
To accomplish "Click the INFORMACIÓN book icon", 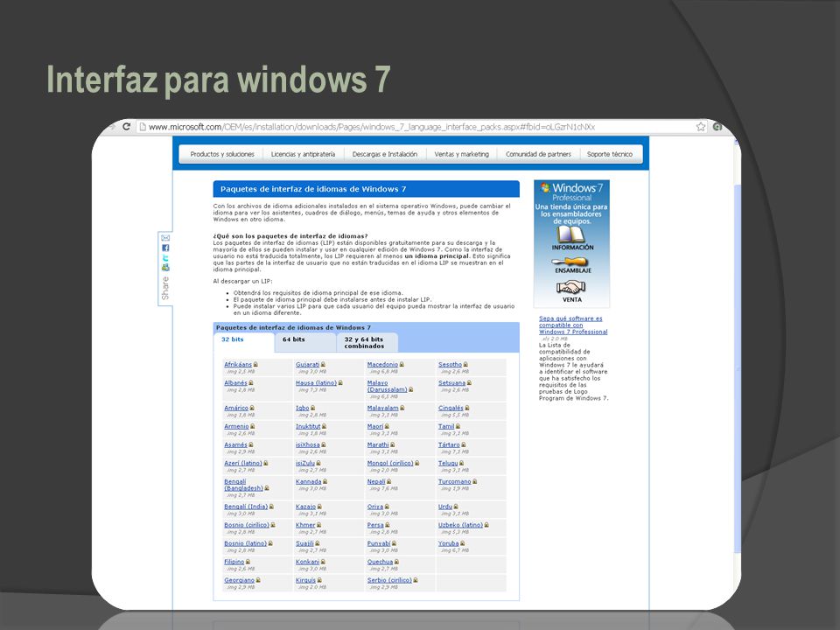I will [570, 234].
